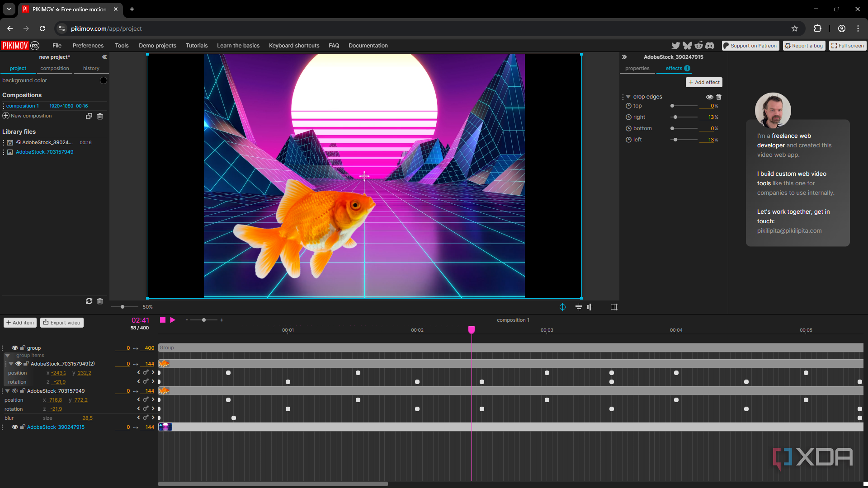This screenshot has width=868, height=488.
Task: Delete the crop edges effect
Action: pyautogui.click(x=719, y=97)
